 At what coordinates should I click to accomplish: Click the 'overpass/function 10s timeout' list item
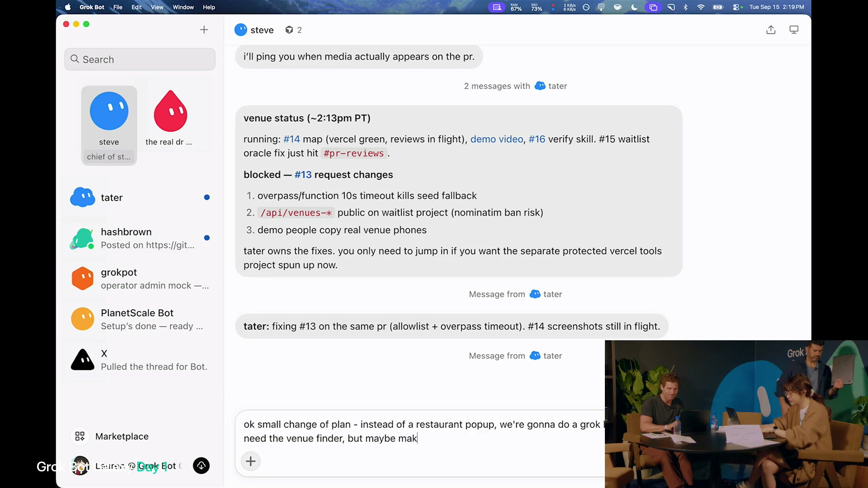367,196
